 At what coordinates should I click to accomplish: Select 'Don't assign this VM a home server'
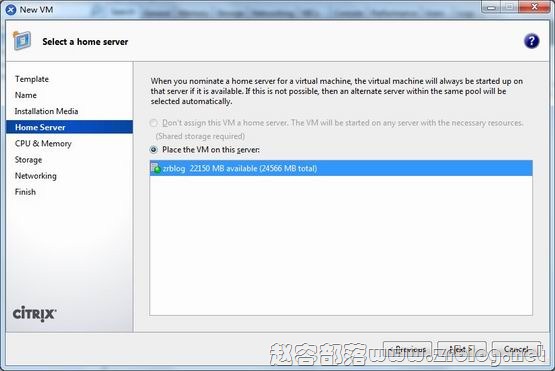coord(154,123)
